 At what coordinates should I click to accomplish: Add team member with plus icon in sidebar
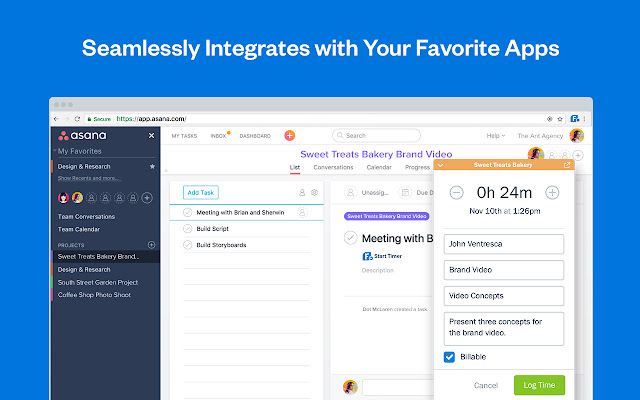point(147,198)
